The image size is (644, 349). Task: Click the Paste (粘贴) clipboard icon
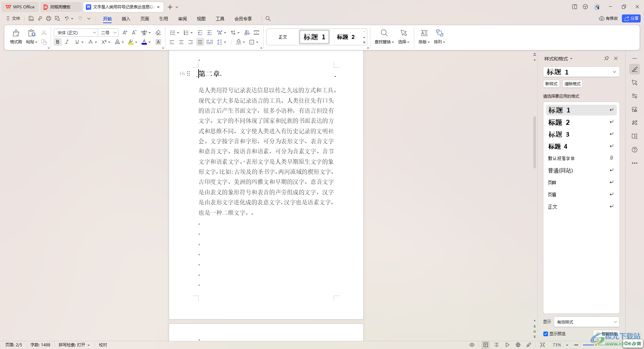(x=32, y=33)
